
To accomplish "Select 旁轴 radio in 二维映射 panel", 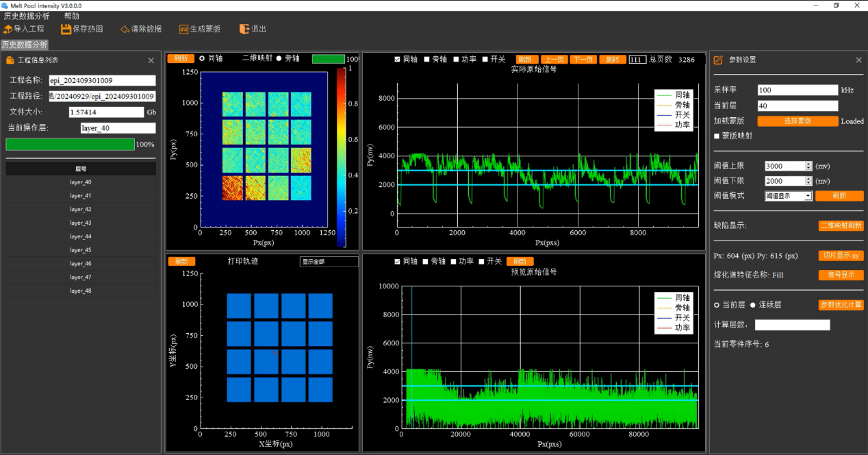I will 279,59.
